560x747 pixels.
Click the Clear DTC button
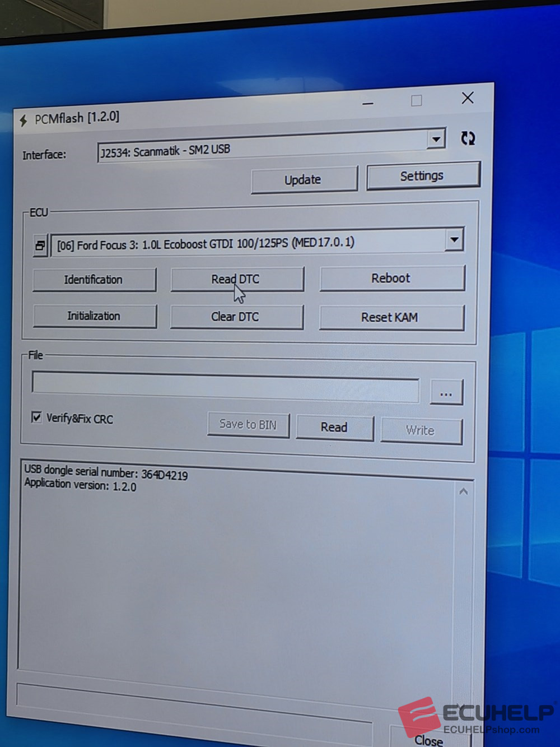236,317
